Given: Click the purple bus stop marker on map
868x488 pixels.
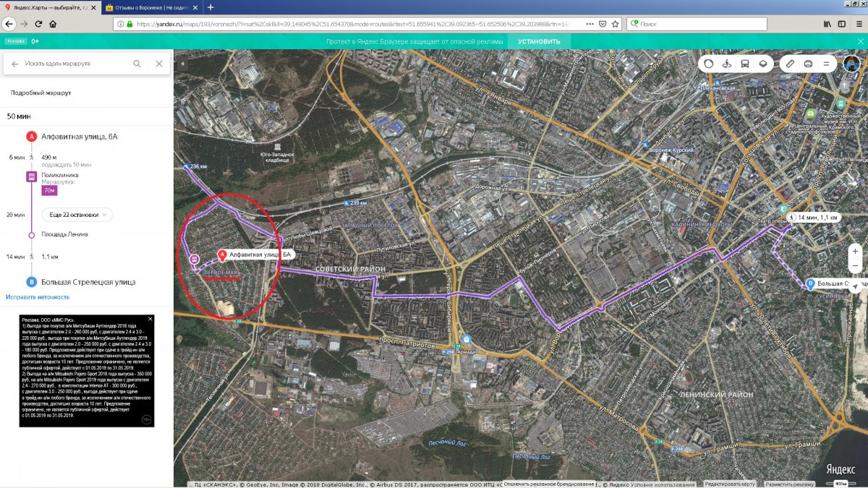Looking at the screenshot, I should 194,259.
